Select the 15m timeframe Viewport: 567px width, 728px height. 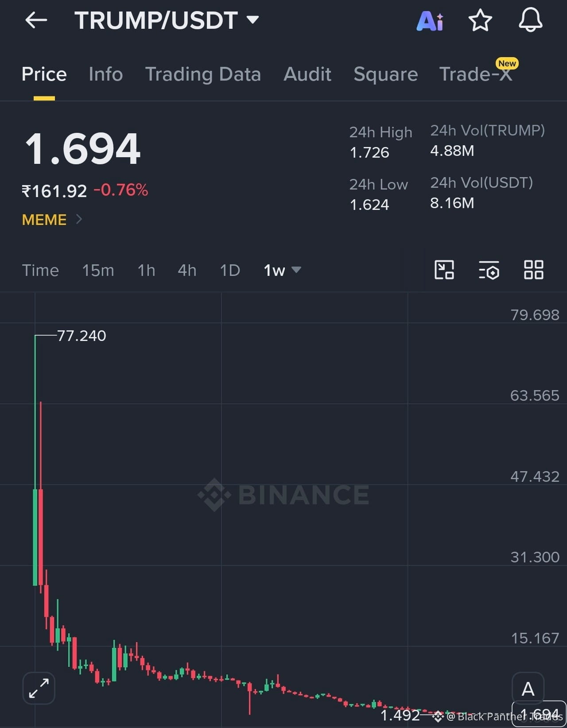(98, 270)
